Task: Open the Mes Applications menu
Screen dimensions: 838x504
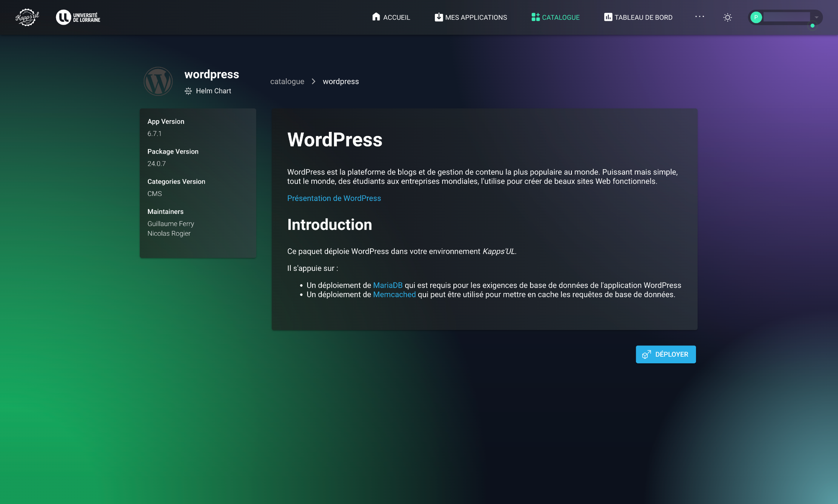Action: [476, 17]
